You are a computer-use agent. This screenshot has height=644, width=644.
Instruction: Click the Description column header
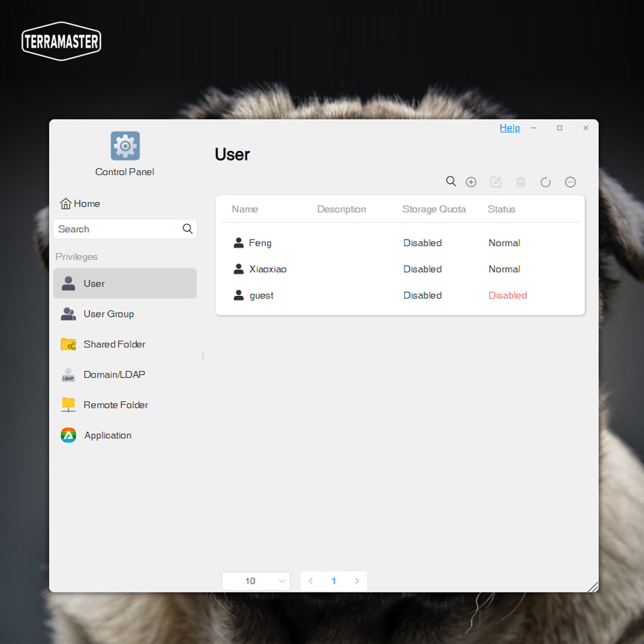click(341, 209)
